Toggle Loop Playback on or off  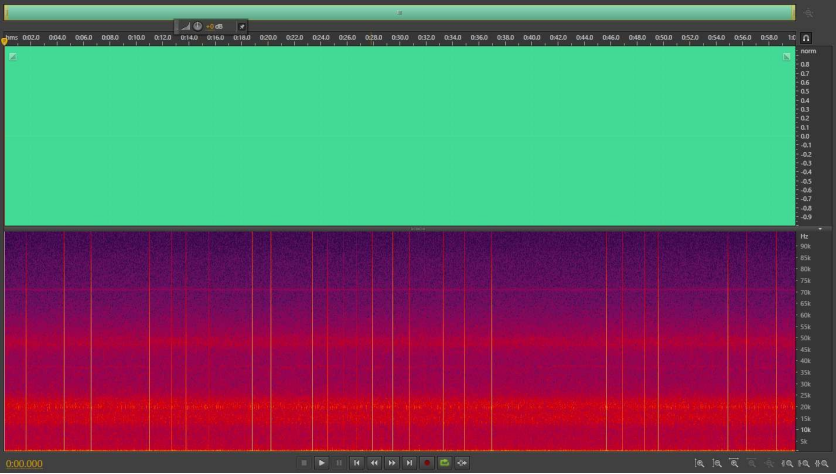(444, 463)
